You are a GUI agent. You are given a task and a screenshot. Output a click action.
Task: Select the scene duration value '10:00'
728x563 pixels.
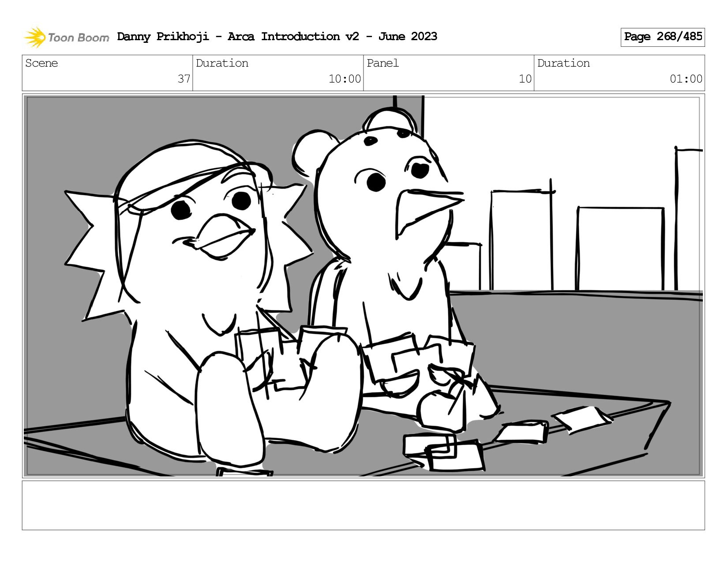[345, 79]
